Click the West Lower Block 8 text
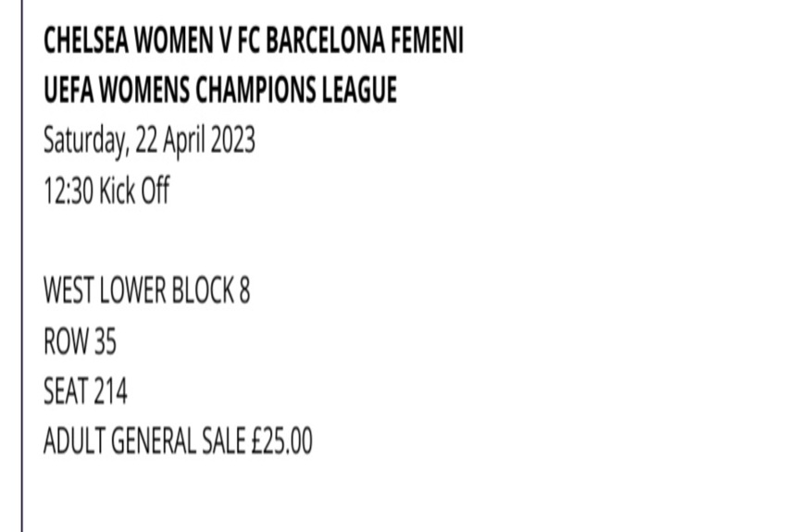Viewport: 810px width, 532px height. point(146,290)
